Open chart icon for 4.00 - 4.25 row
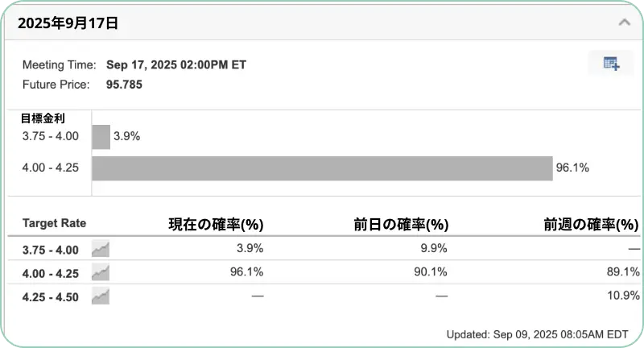The image size is (644, 348). tap(101, 273)
